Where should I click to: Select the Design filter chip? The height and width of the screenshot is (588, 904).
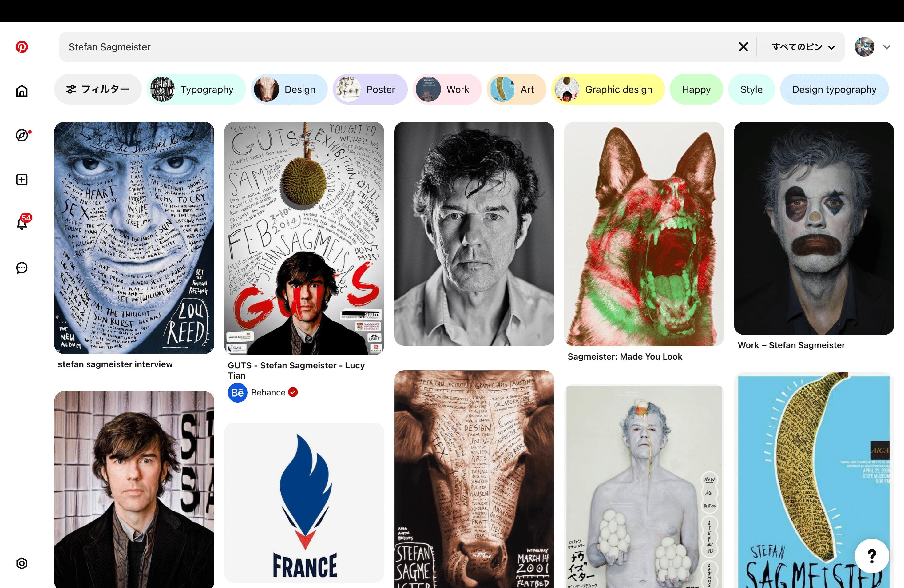(x=289, y=89)
